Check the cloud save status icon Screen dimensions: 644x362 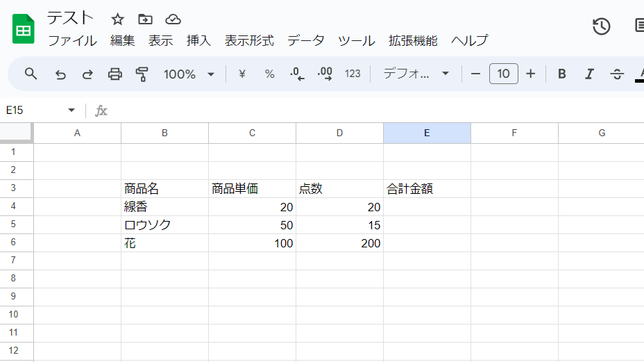click(x=173, y=19)
